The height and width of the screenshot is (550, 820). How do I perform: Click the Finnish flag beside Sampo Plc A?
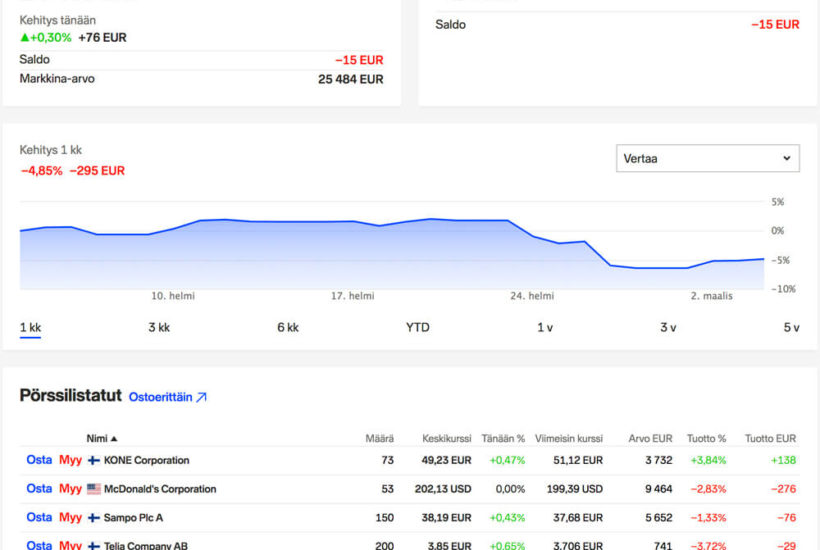(x=94, y=518)
